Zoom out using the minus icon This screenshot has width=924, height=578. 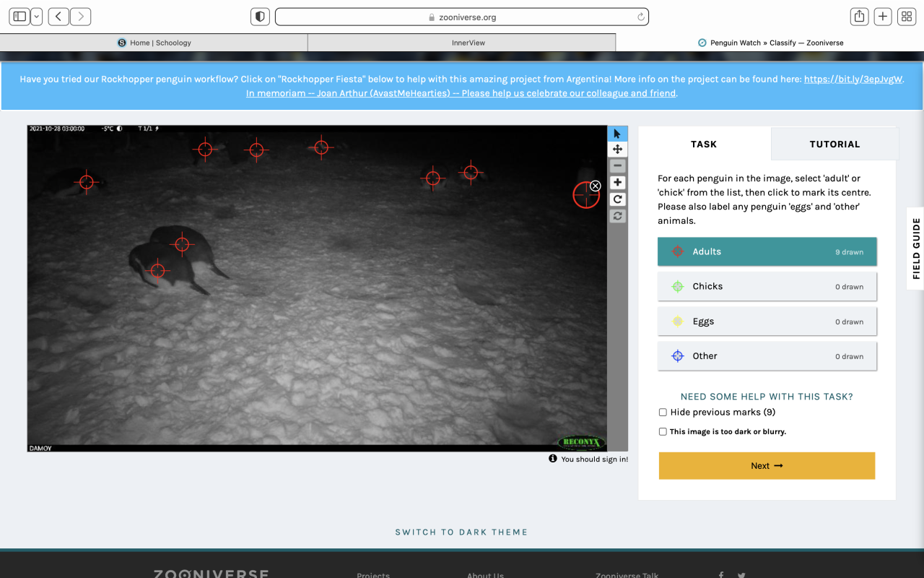point(617,166)
